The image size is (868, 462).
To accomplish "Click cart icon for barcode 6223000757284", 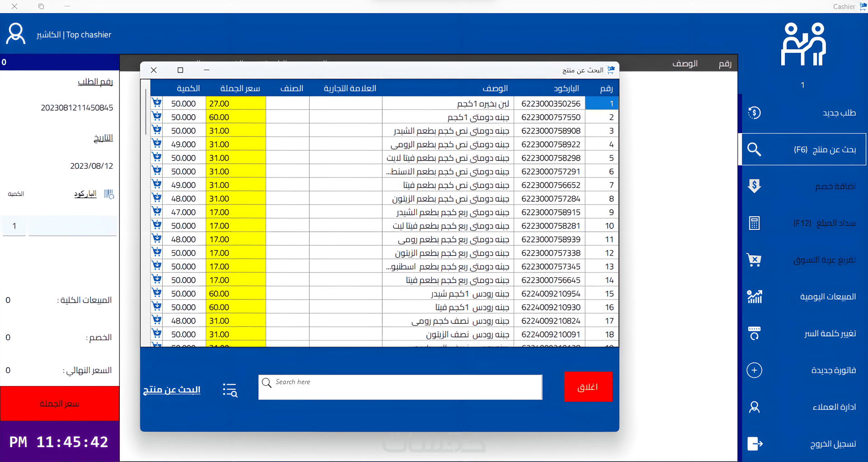I will pos(157,198).
